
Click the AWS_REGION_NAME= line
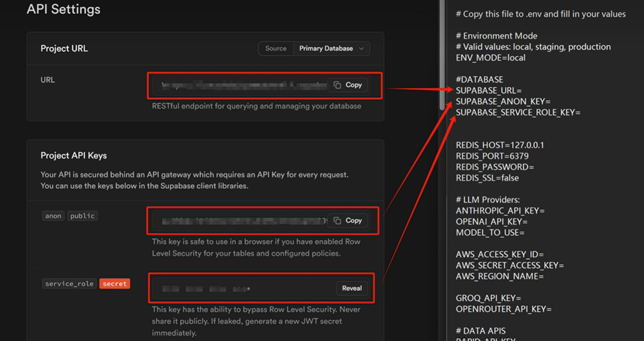pos(500,276)
